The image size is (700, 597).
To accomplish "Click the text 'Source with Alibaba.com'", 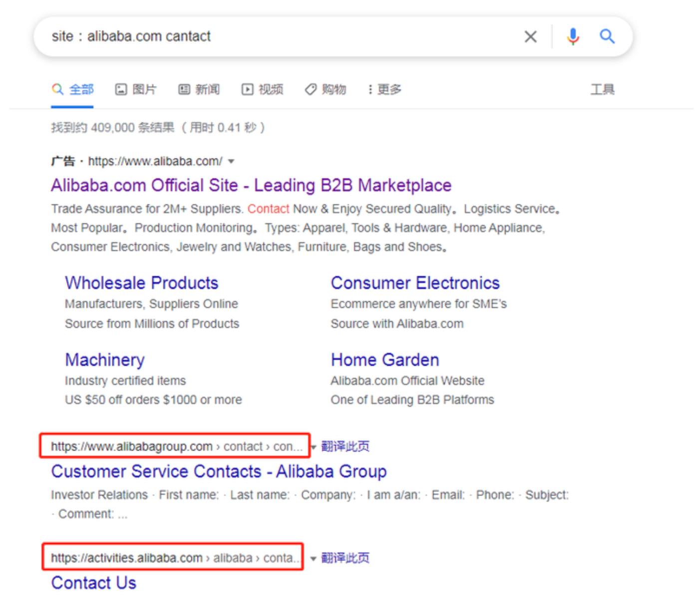I will tap(397, 323).
